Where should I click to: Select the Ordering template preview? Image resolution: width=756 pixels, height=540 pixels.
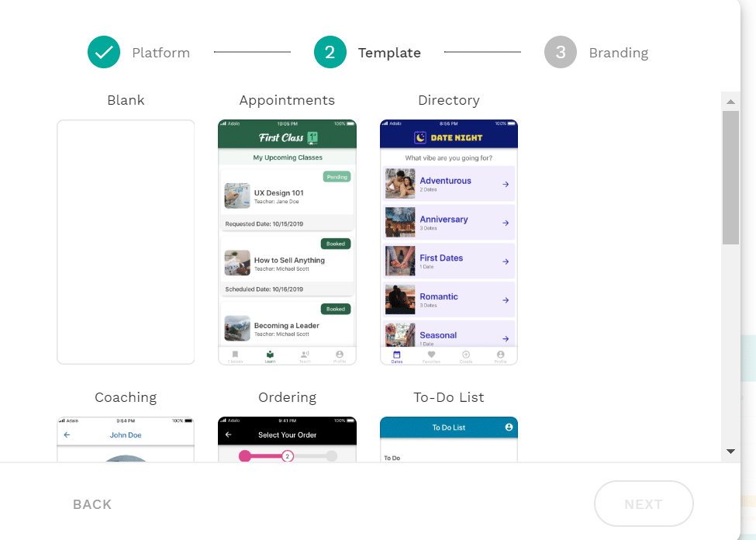click(x=288, y=439)
